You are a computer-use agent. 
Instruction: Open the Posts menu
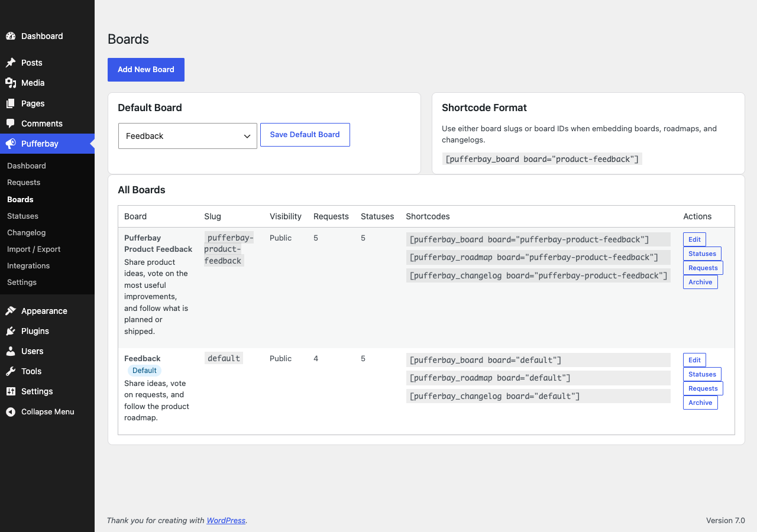coord(47,63)
